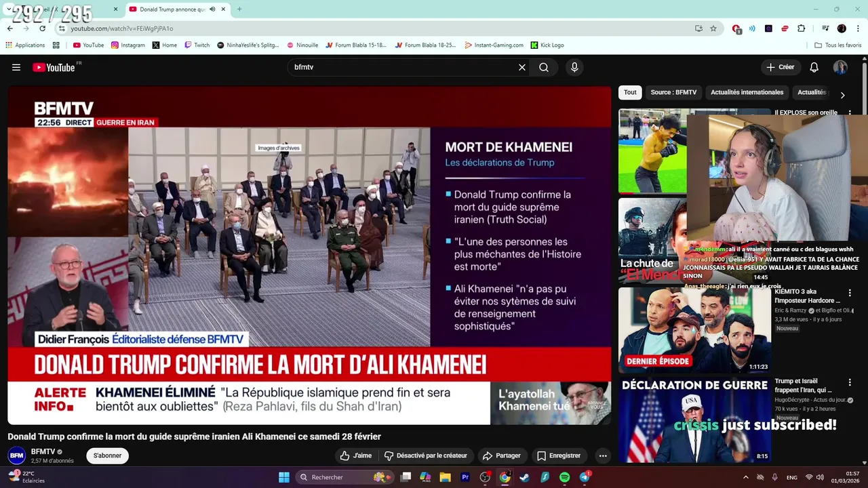Open KIEMITO 3 aka l'Imposteur Hardcore title

tap(808, 296)
